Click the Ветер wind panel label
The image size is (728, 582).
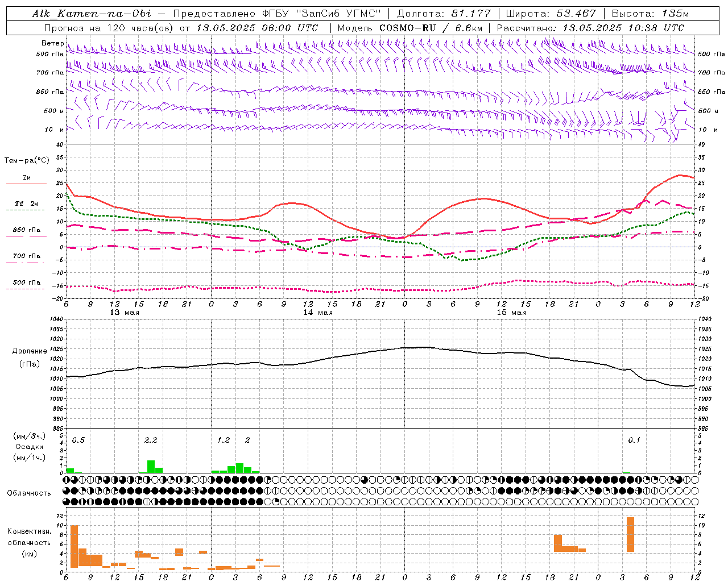pos(52,43)
